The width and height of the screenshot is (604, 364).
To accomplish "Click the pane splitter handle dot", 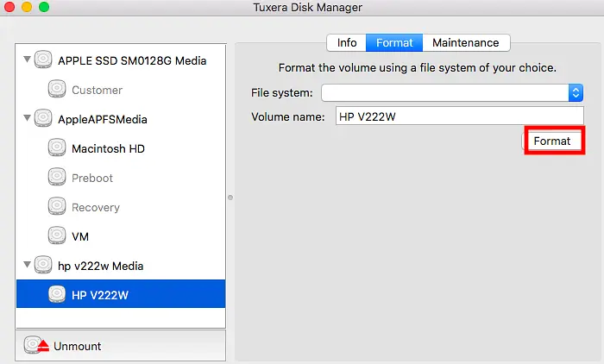I will click(x=230, y=198).
